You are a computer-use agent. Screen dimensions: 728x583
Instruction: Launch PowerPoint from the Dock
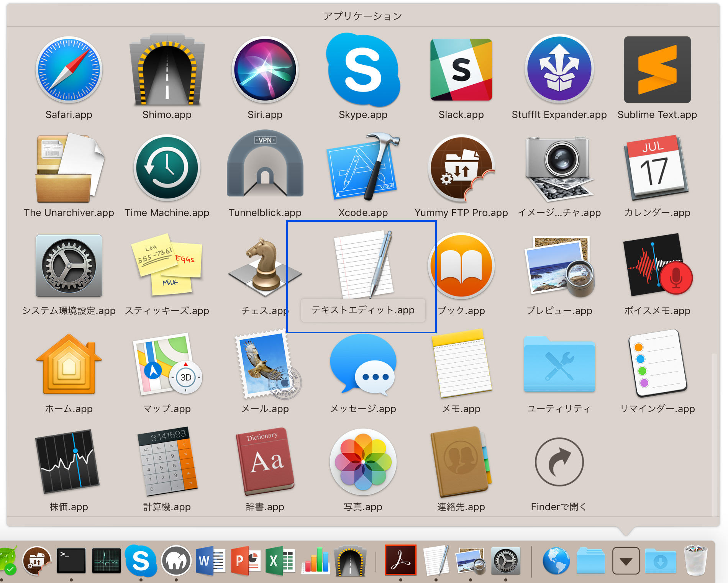246,561
